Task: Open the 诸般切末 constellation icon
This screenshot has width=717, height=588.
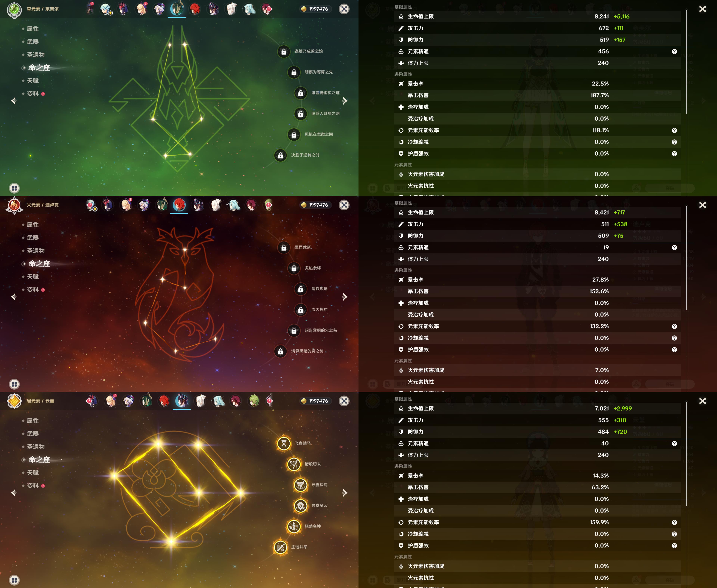Action: (294, 464)
